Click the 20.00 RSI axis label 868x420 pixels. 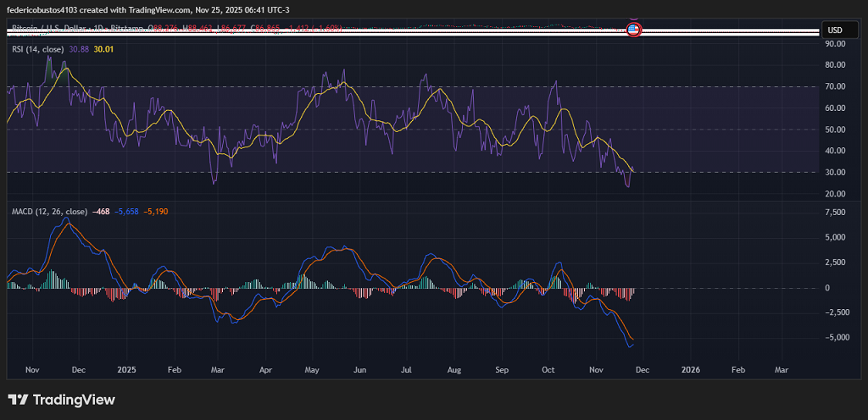(834, 193)
